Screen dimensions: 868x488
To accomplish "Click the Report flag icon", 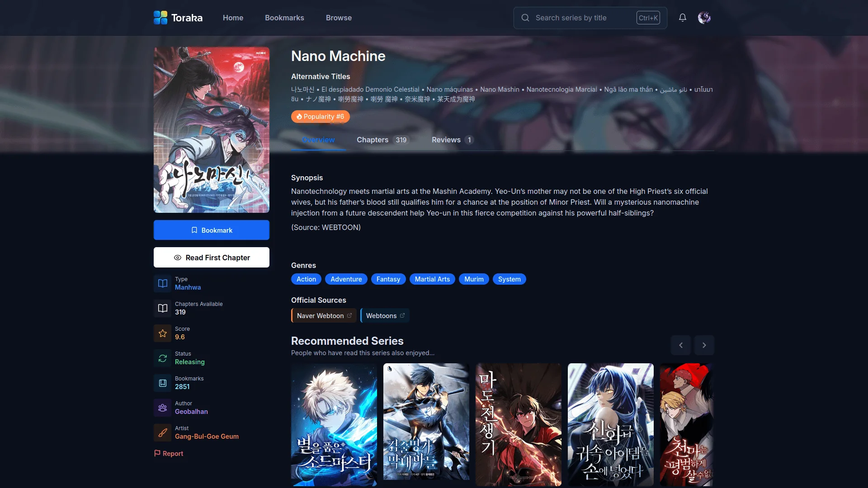I will coord(157,453).
